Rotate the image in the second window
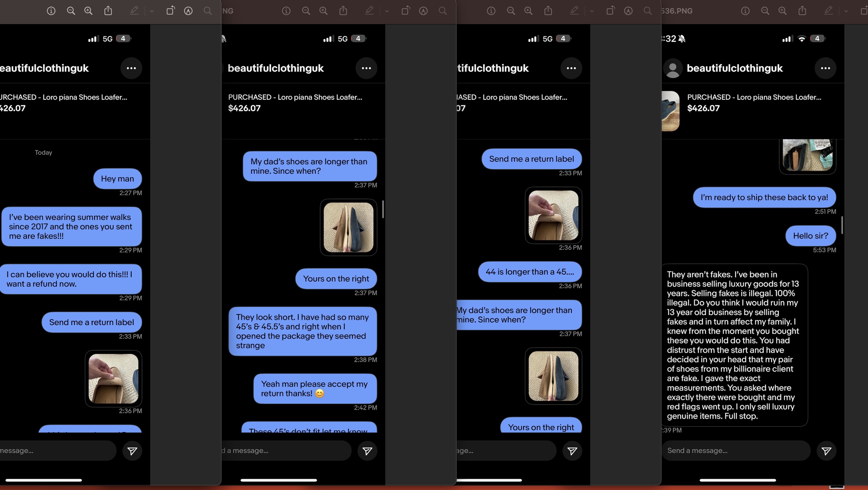 (406, 11)
